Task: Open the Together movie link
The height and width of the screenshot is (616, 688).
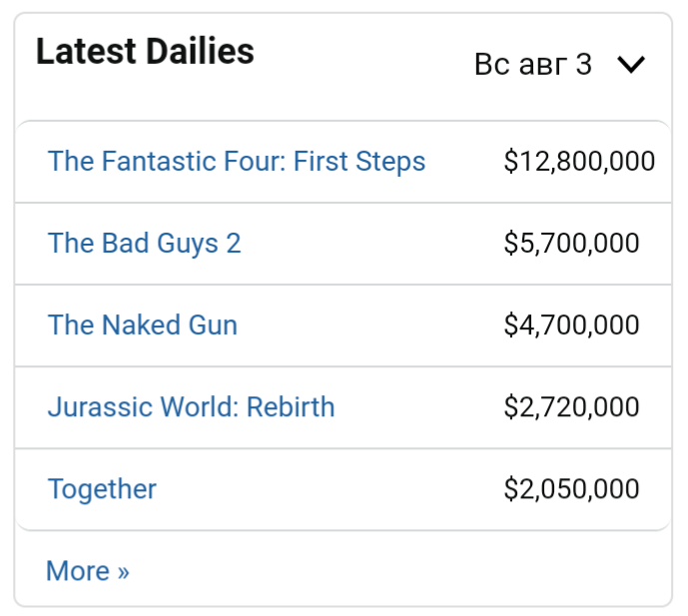Action: pyautogui.click(x=102, y=488)
